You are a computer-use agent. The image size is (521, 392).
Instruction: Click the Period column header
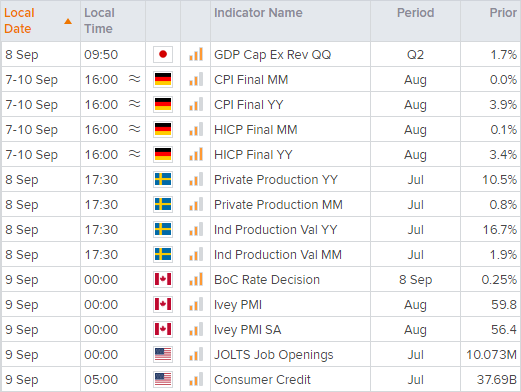415,13
